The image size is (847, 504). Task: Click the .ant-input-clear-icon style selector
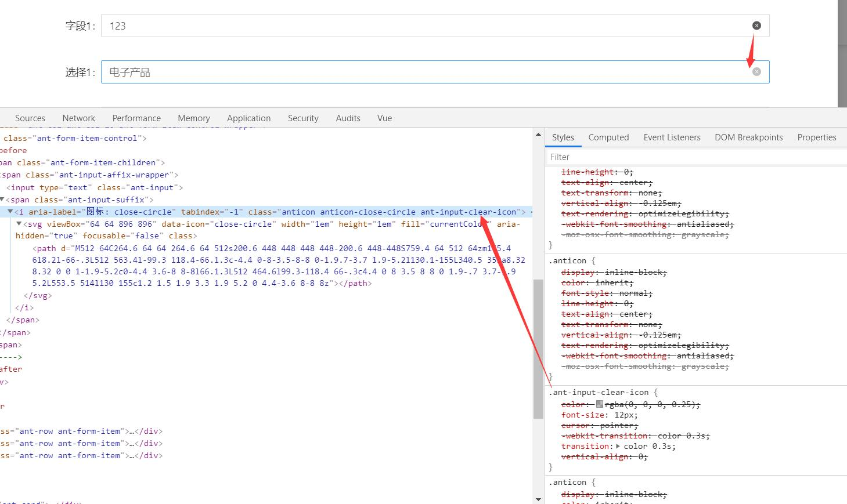[x=599, y=392]
